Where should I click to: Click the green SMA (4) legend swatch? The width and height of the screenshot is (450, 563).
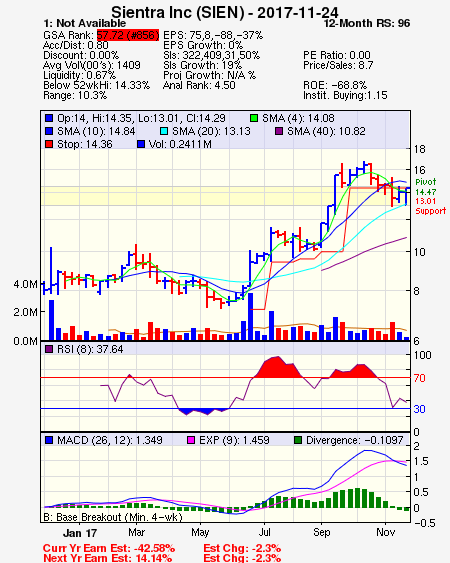(x=254, y=118)
